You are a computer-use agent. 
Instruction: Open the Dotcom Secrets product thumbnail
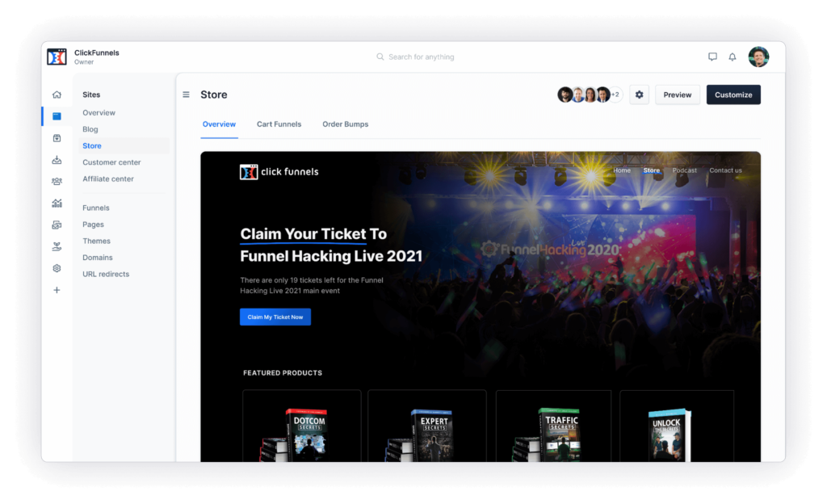(302, 426)
